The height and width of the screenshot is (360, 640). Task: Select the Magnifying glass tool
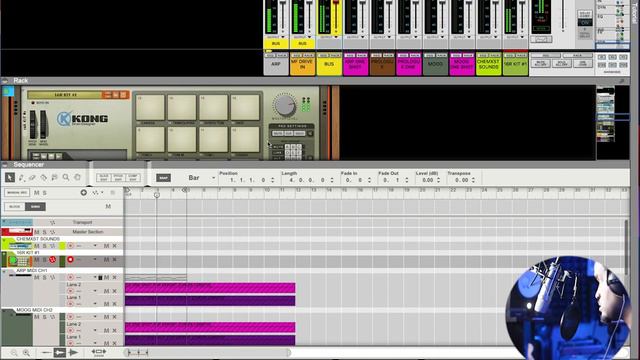pyautogui.click(x=66, y=178)
